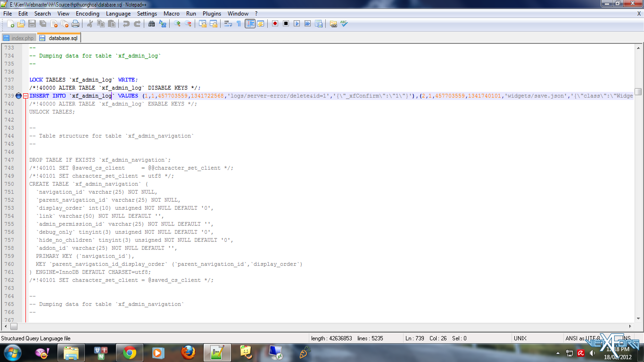Play back the recorded macro
The image size is (644, 362).
pos(297,24)
